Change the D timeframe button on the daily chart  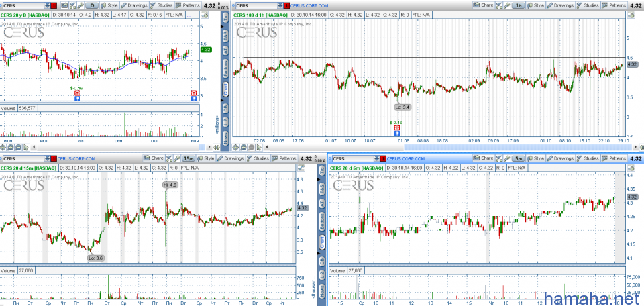93,6
